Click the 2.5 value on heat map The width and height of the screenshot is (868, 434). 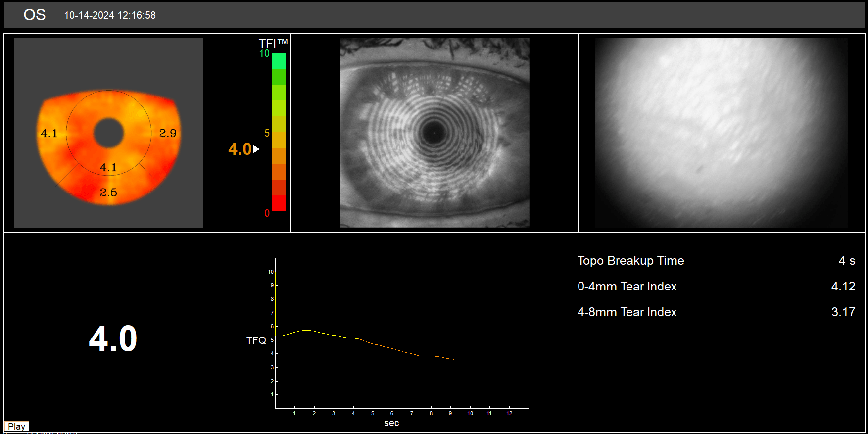[108, 193]
